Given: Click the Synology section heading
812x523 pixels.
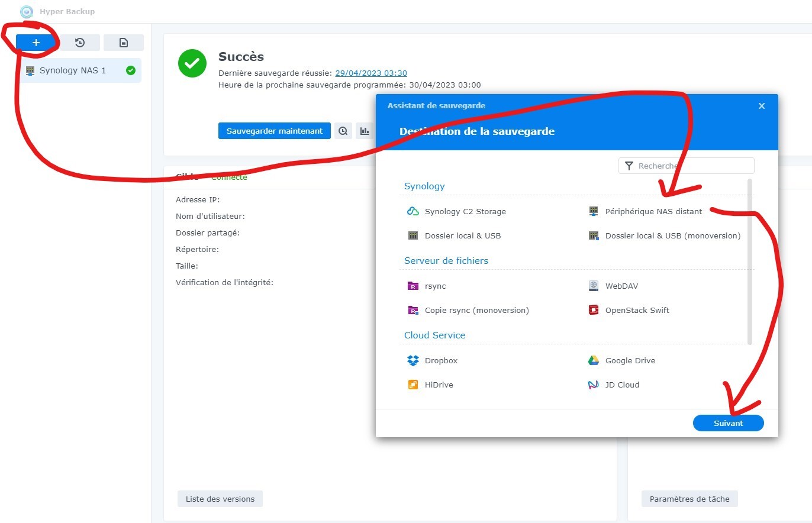Looking at the screenshot, I should [x=424, y=186].
